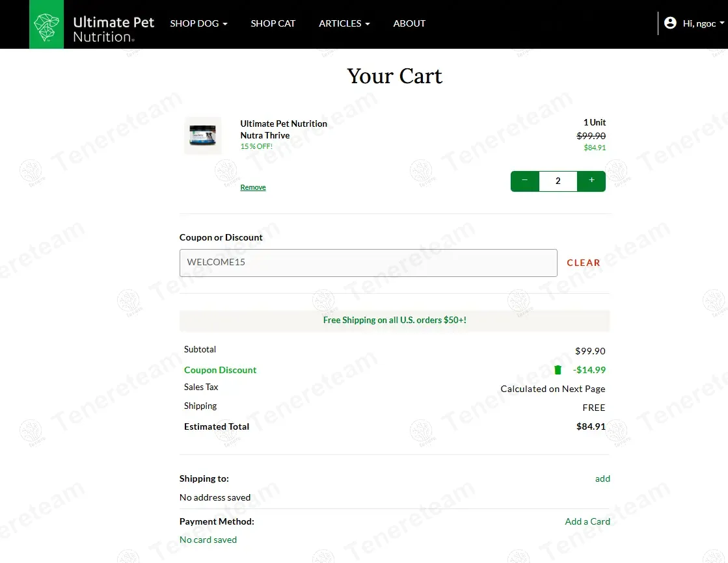The width and height of the screenshot is (728, 563).
Task: Click "Add a Card" payment link
Action: click(x=587, y=521)
